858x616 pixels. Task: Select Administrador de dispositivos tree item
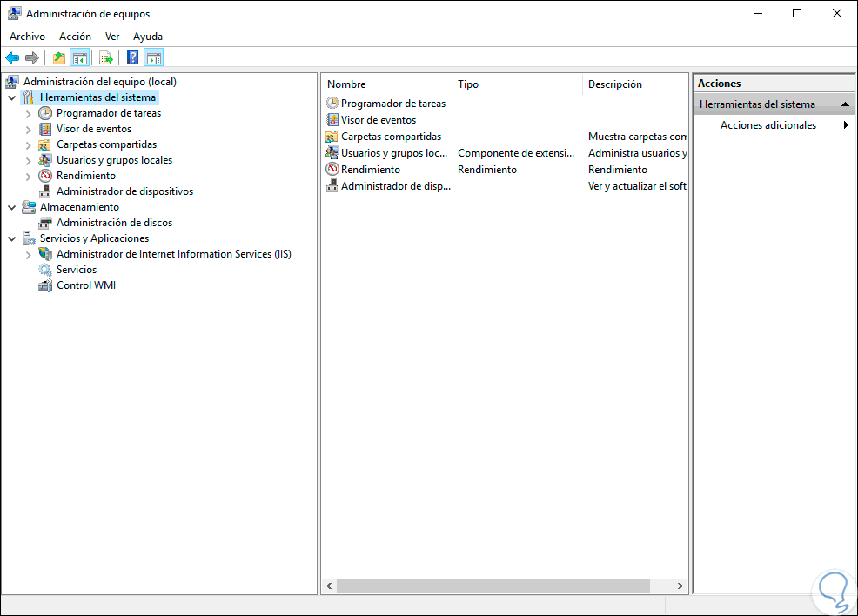click(124, 191)
